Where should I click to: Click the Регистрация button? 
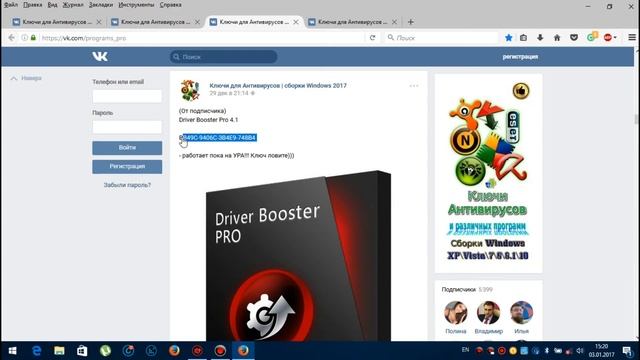[x=127, y=167]
